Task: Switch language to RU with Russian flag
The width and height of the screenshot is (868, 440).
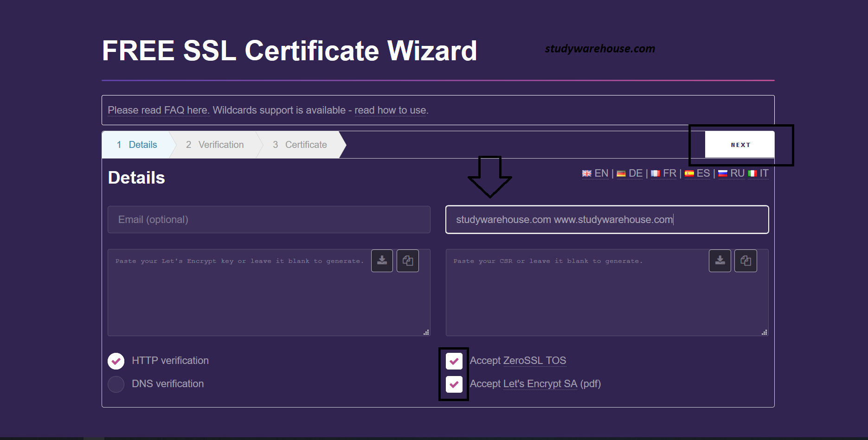Action: tap(732, 173)
